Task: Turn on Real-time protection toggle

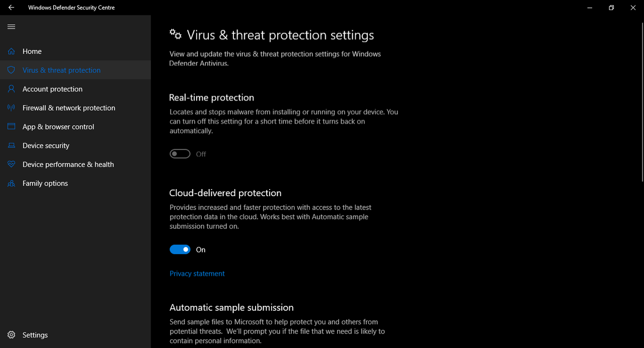Action: 180,154
